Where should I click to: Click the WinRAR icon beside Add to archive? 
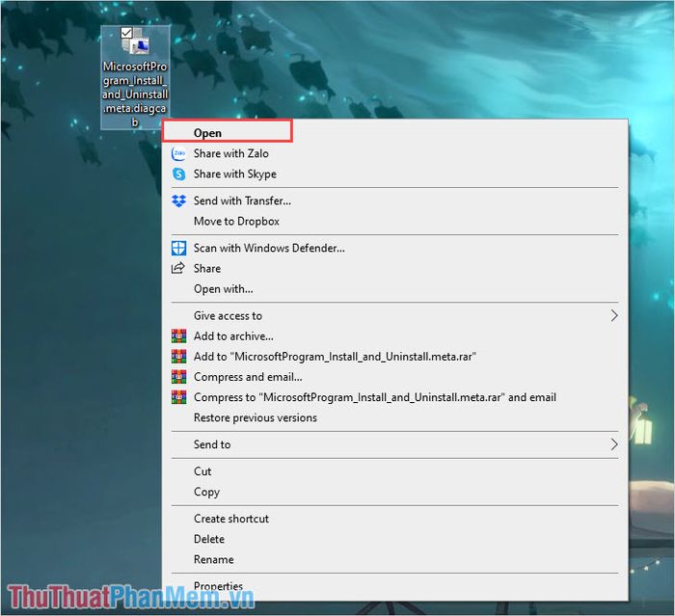[x=178, y=336]
